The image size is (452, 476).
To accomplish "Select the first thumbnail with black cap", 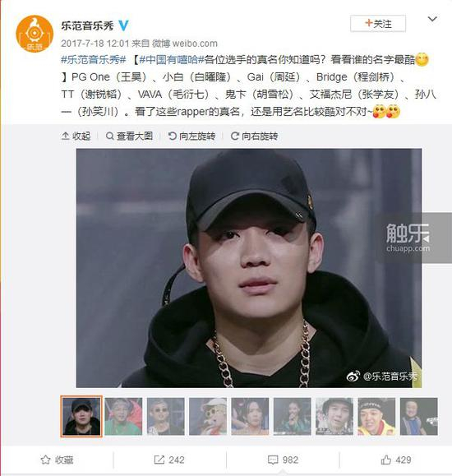I will point(81,416).
